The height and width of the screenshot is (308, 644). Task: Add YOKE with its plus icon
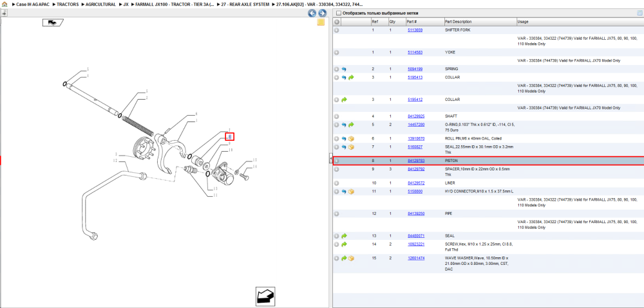click(336, 53)
